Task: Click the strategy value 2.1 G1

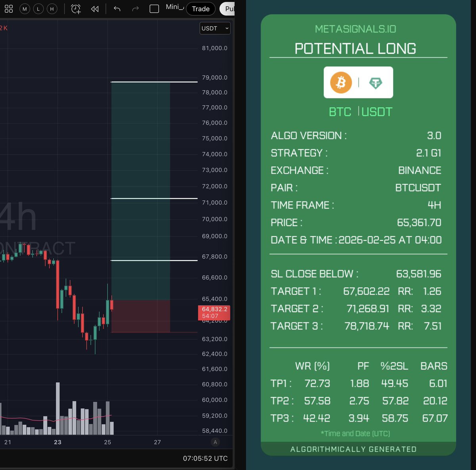Action: click(428, 153)
